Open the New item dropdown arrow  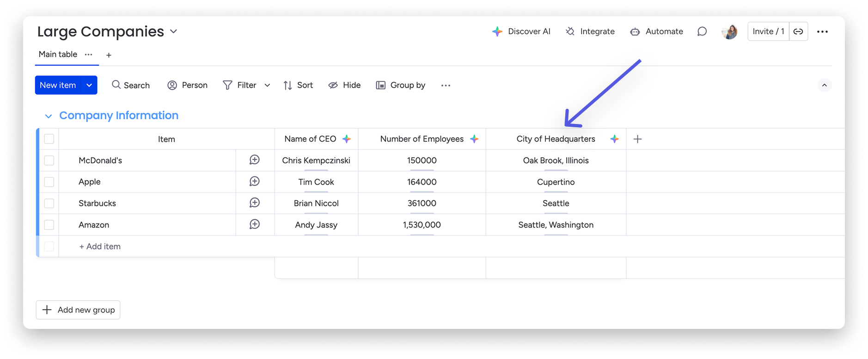click(89, 85)
